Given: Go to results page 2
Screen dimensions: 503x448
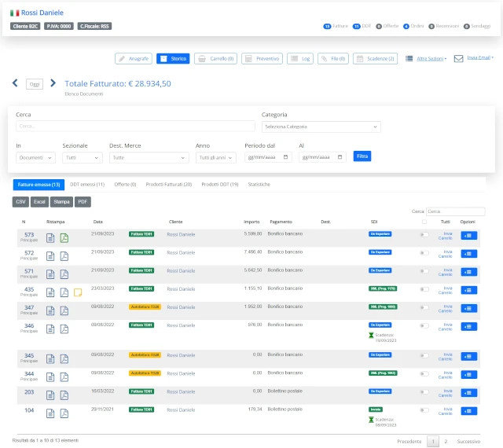Looking at the screenshot, I should click(446, 442).
